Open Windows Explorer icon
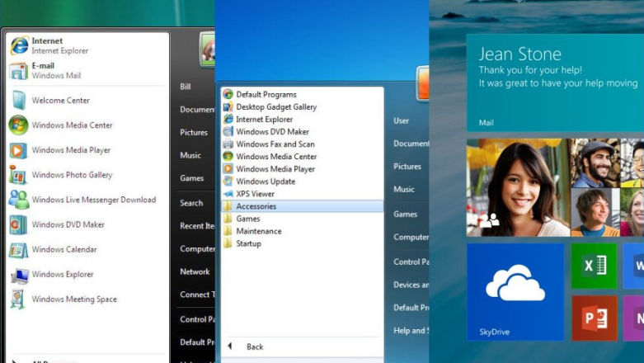 tap(19, 275)
